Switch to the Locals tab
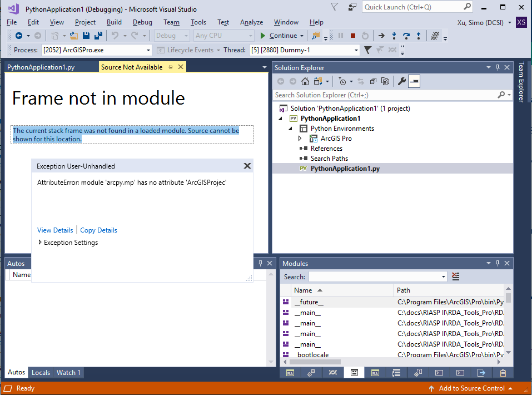532x395 pixels. point(41,373)
